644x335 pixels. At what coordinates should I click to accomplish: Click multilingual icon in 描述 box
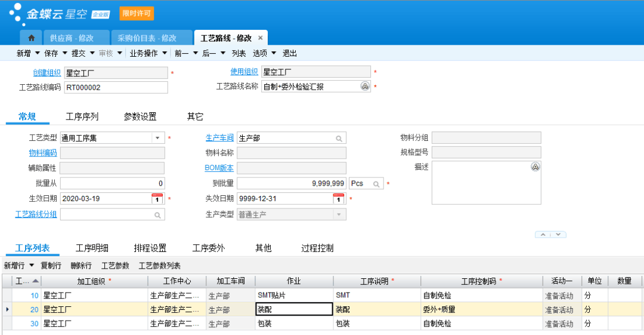535,167
